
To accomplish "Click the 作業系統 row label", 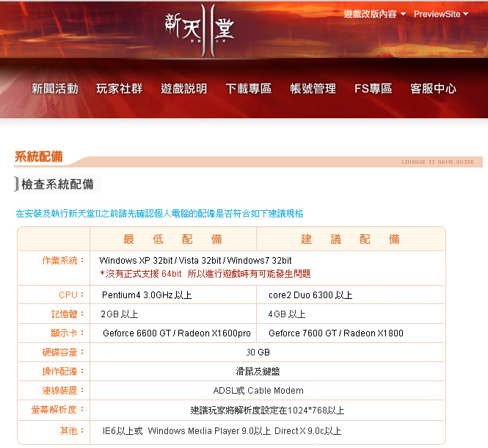I will 63,261.
